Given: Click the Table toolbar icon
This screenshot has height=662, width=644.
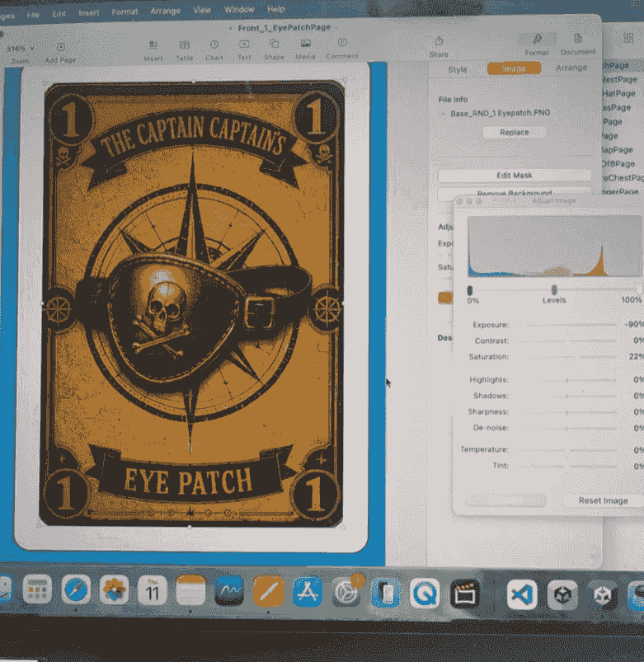Looking at the screenshot, I should (x=185, y=45).
